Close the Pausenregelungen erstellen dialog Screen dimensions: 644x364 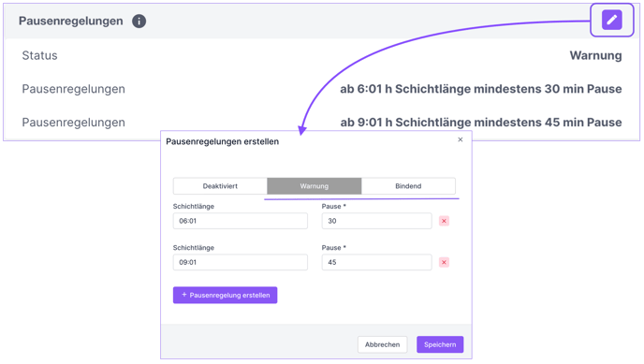pos(461,139)
